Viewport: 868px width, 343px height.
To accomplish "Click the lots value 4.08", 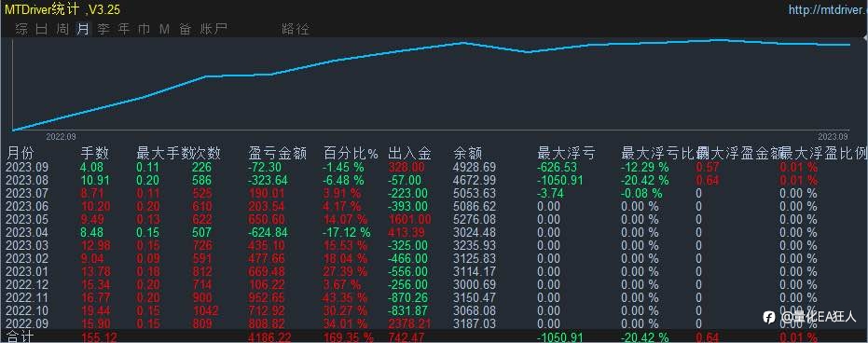I will (91, 167).
